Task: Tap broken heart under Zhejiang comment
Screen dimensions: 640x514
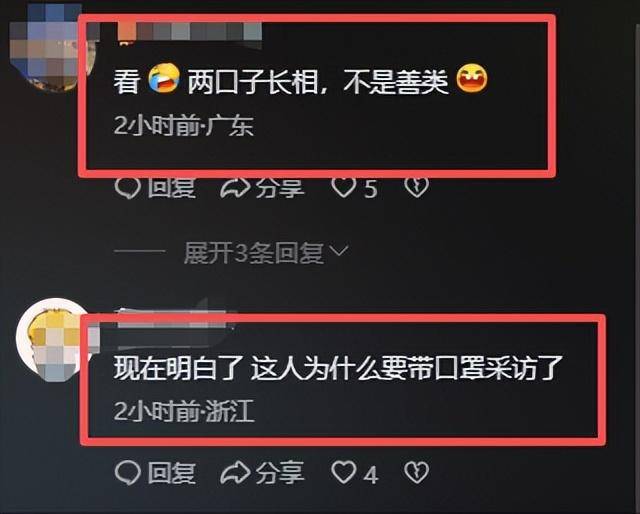Action: coord(416,472)
